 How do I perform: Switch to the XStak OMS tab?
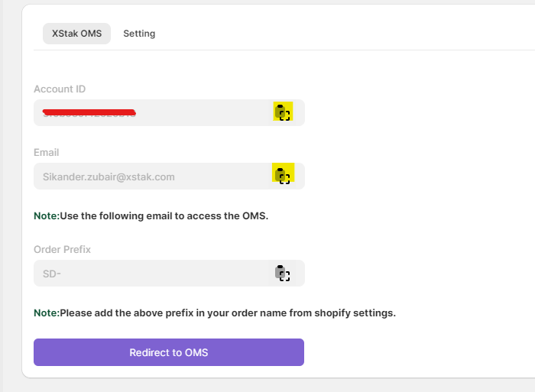click(x=76, y=34)
